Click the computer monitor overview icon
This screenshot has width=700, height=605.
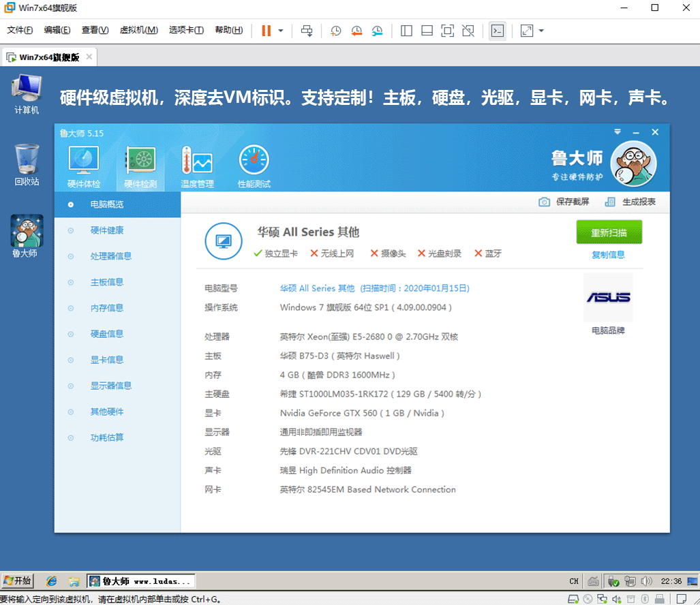(223, 241)
